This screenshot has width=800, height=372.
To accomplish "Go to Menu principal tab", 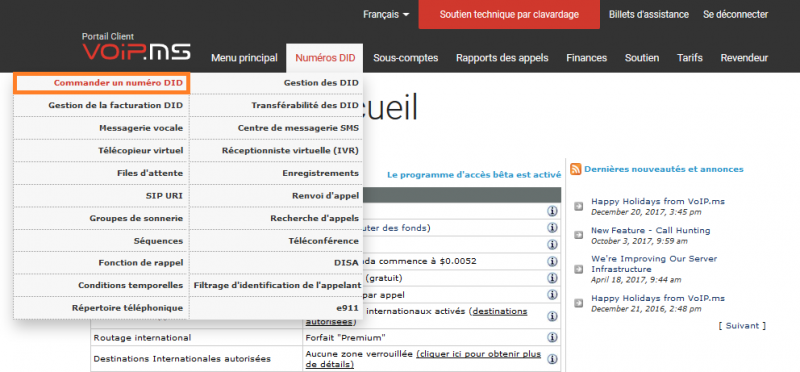I will coord(244,58).
